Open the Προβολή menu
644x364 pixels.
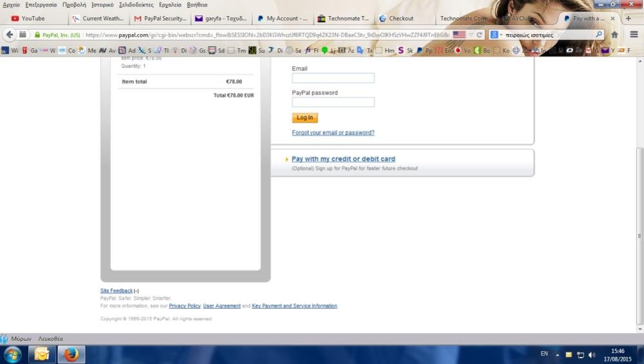coord(74,5)
